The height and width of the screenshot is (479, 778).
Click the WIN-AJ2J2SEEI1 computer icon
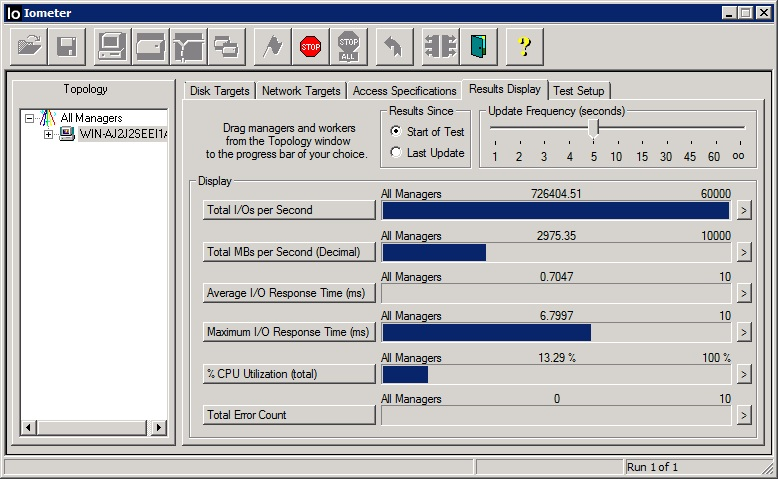tap(66, 134)
